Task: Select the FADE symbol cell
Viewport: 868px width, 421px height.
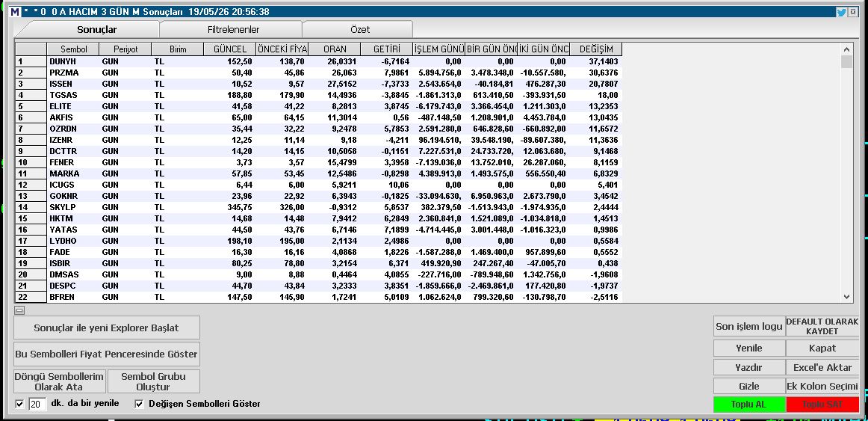Action: click(x=73, y=252)
